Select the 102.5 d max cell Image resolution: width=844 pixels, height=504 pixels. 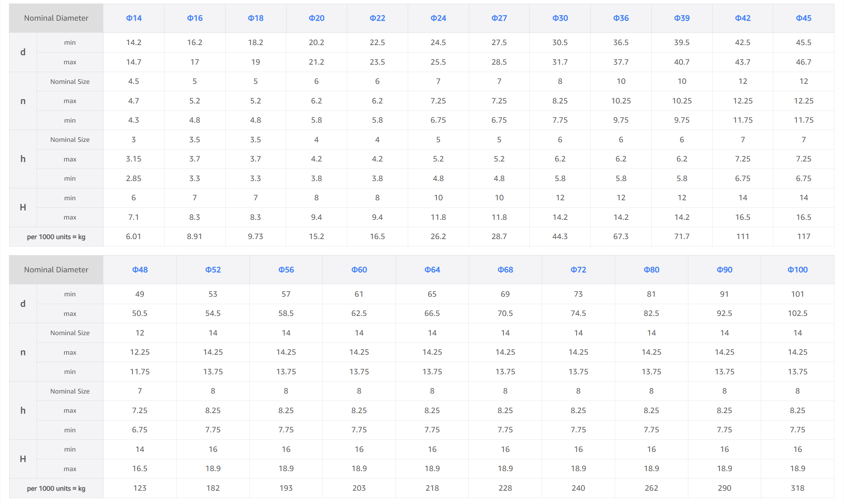point(797,313)
